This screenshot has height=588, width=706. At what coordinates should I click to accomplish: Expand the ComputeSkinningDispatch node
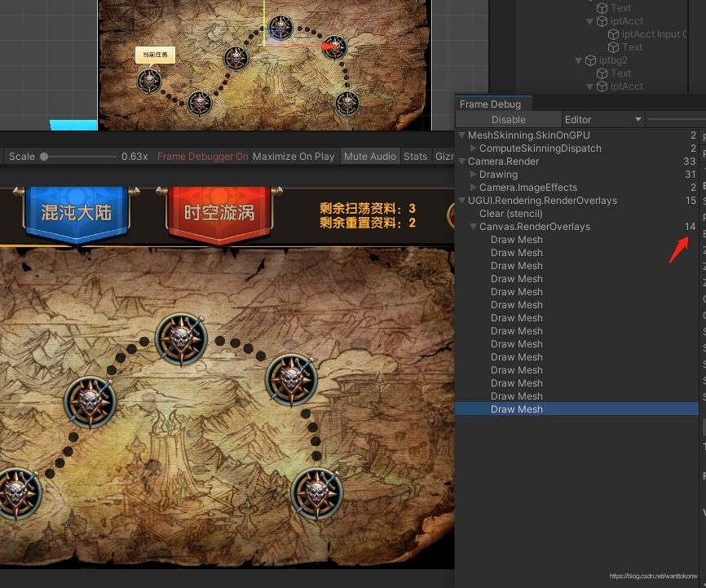pyautogui.click(x=473, y=148)
